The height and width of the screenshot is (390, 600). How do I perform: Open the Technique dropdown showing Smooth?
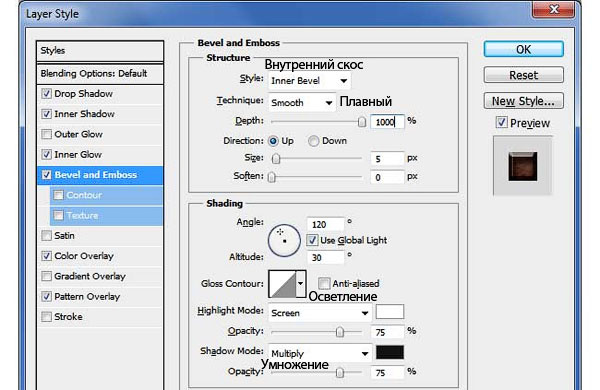[302, 102]
